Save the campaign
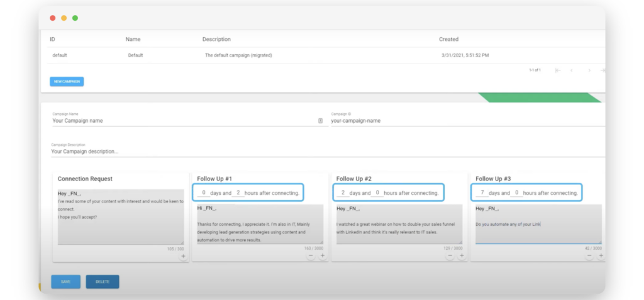Viewport: 644px width, 300px height. (x=65, y=282)
